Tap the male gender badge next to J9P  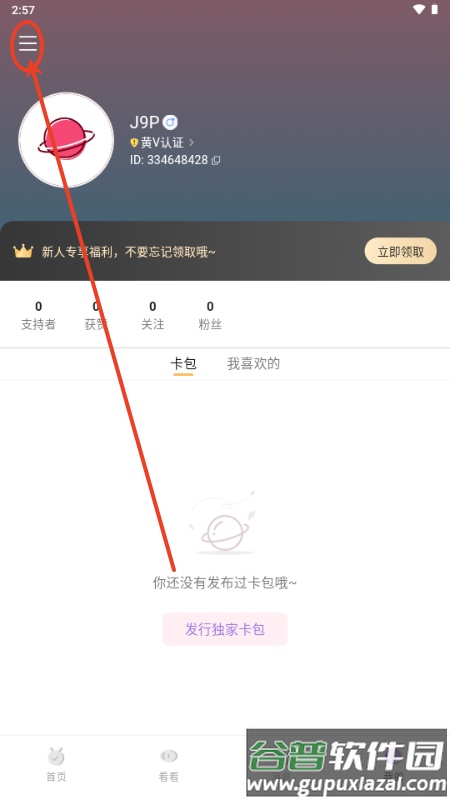pos(170,122)
